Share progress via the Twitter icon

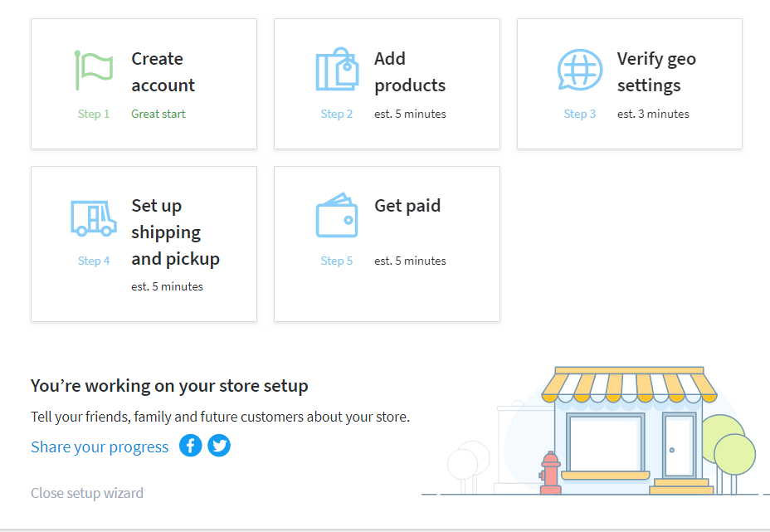click(x=219, y=446)
